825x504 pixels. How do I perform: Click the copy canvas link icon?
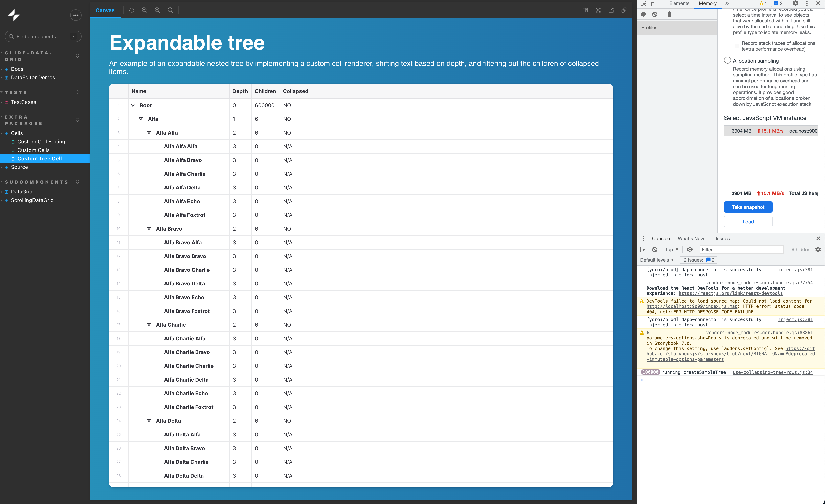[x=624, y=10]
